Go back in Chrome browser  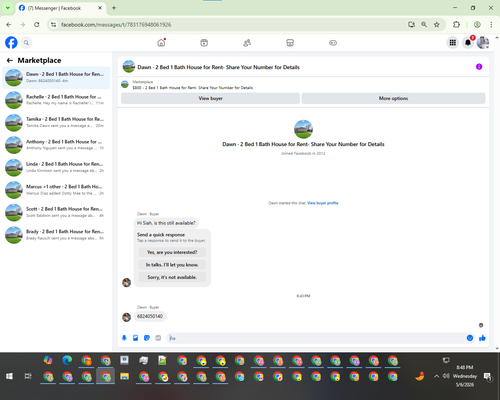(x=9, y=25)
